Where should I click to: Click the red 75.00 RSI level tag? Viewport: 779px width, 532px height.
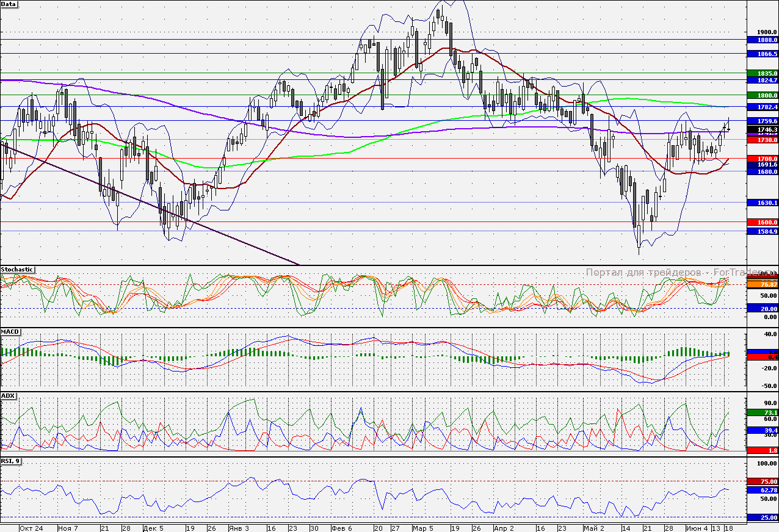(x=763, y=481)
